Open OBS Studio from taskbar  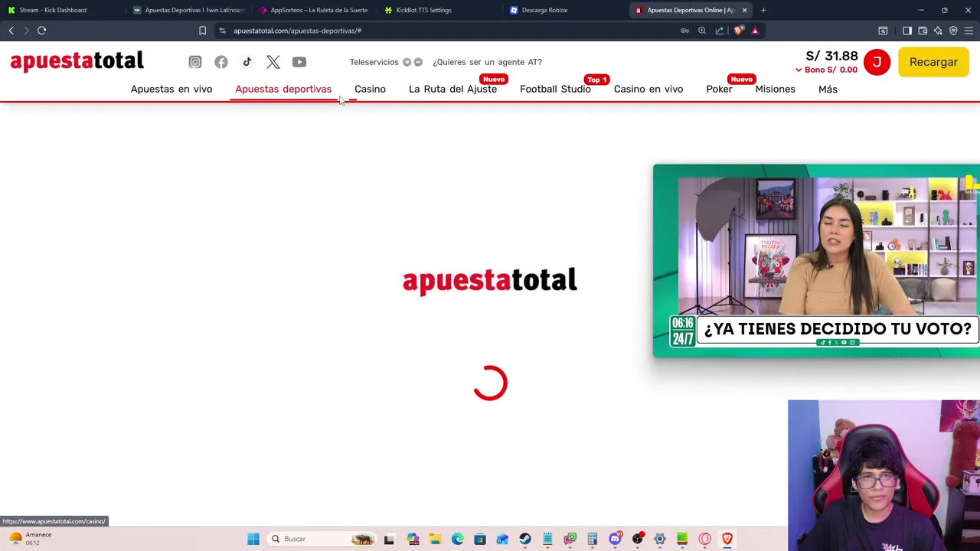pos(638,539)
